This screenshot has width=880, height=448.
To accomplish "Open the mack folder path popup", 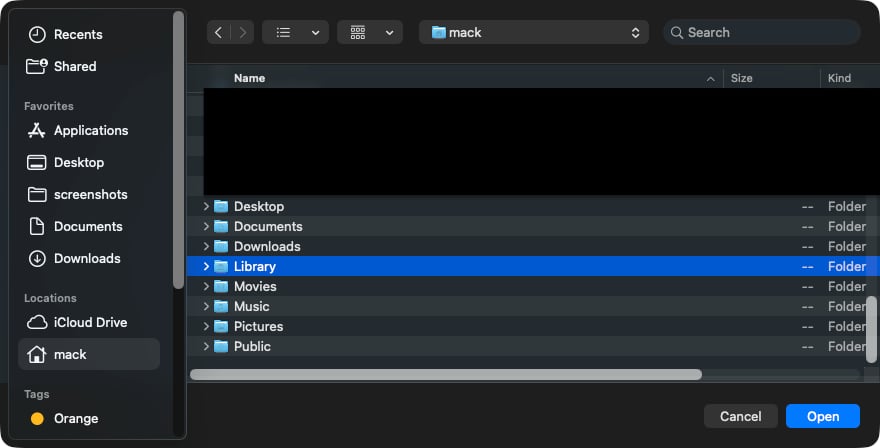I will [535, 32].
